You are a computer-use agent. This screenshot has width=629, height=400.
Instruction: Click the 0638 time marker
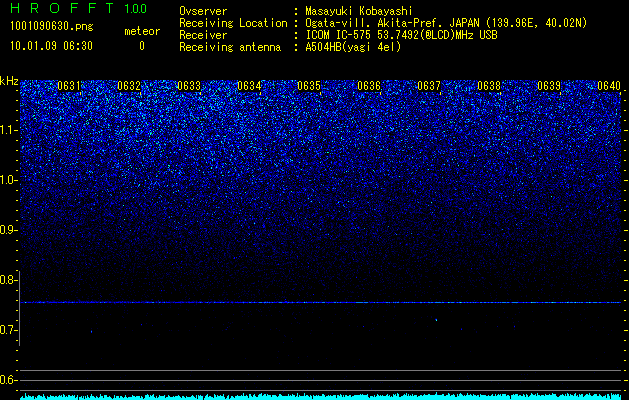point(489,86)
